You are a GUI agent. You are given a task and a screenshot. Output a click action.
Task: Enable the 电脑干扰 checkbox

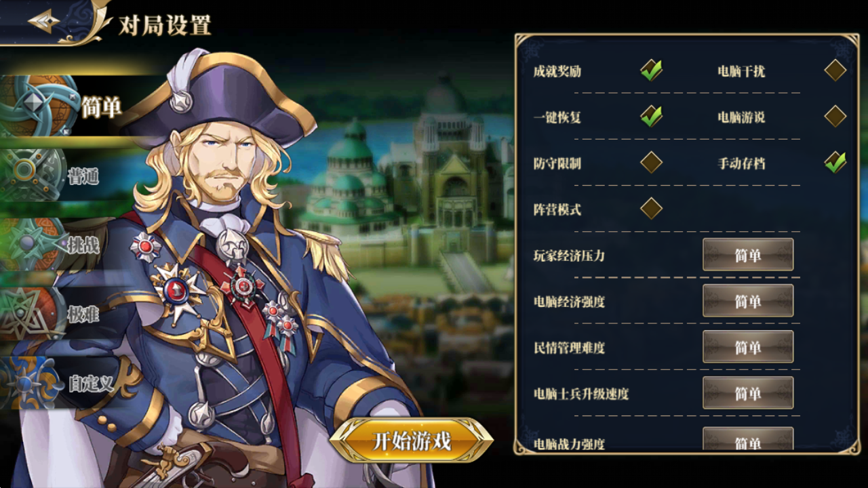click(835, 70)
